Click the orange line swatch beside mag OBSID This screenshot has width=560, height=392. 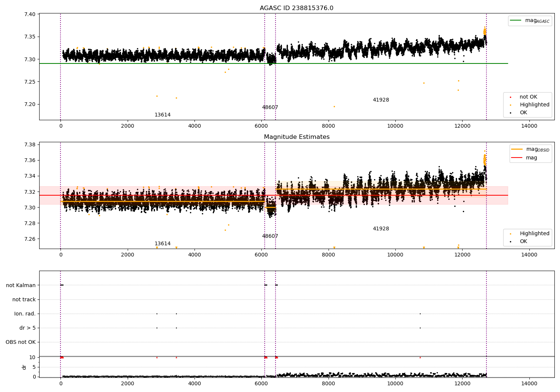tap(517, 149)
